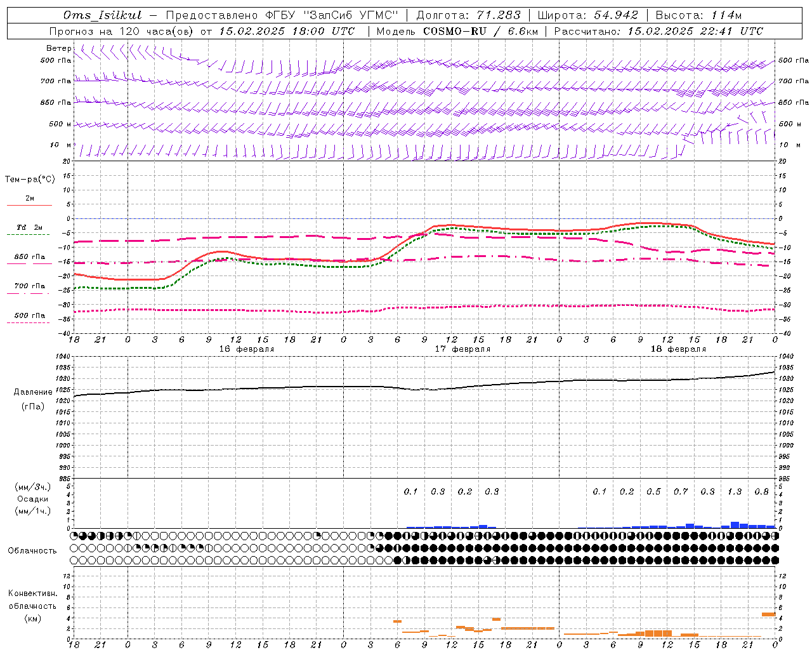Click "Прогноз на 120 часа(ов)" forecast header

tap(122, 31)
